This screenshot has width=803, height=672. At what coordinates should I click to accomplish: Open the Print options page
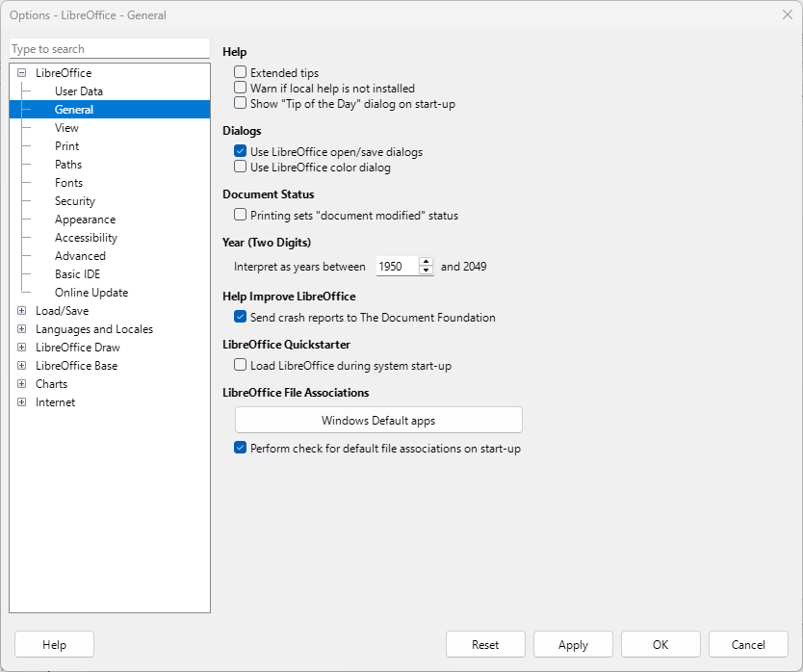(x=67, y=146)
